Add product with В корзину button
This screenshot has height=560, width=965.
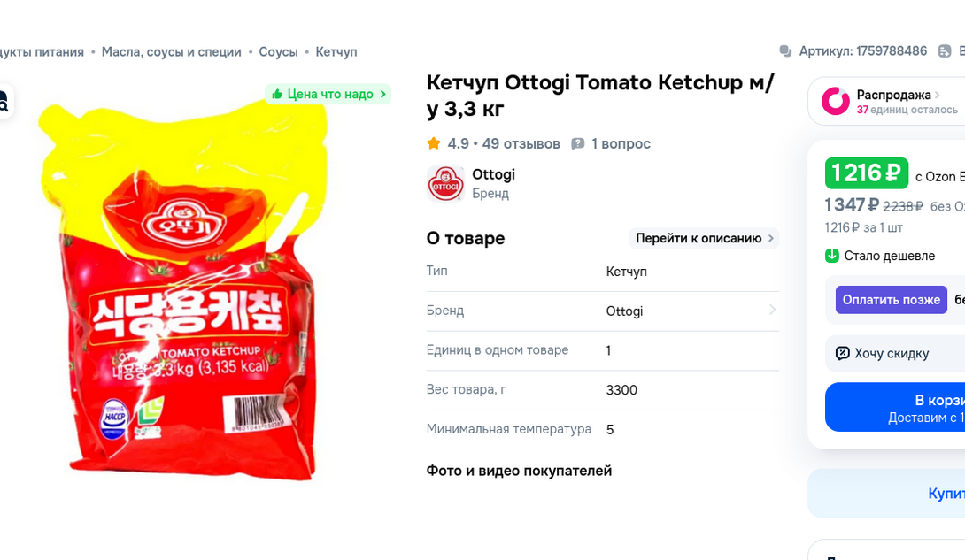tap(895, 408)
